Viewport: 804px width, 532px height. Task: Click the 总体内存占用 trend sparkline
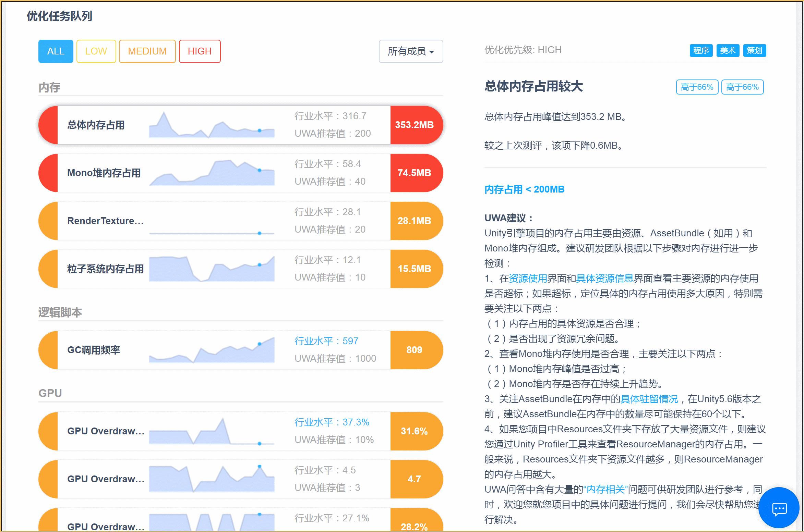point(212,125)
